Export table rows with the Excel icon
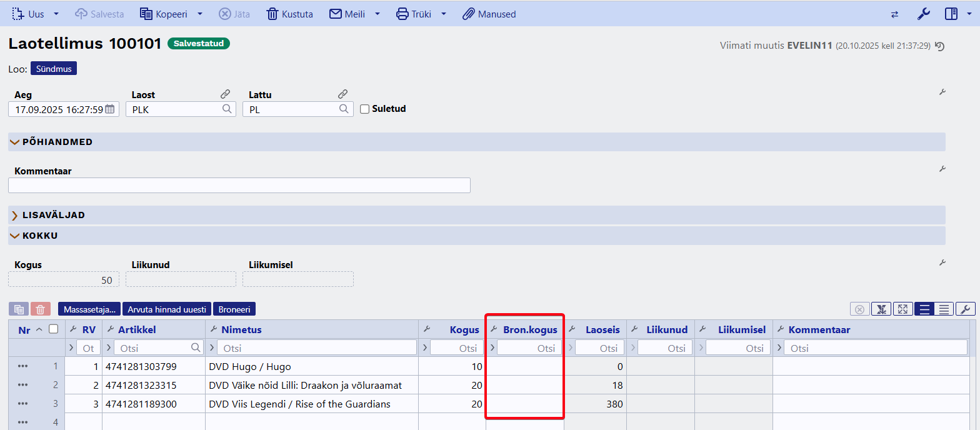Viewport: 980px width, 430px height. tap(882, 309)
